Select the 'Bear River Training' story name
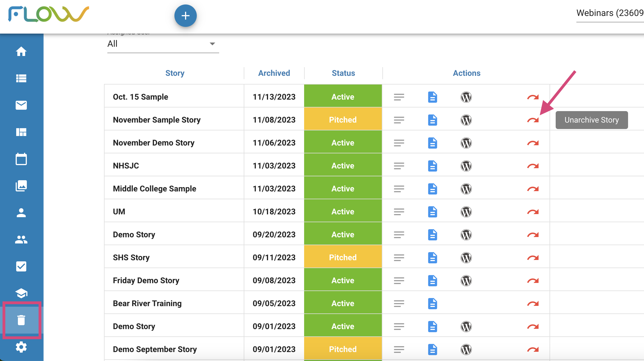644x361 pixels. (x=147, y=303)
